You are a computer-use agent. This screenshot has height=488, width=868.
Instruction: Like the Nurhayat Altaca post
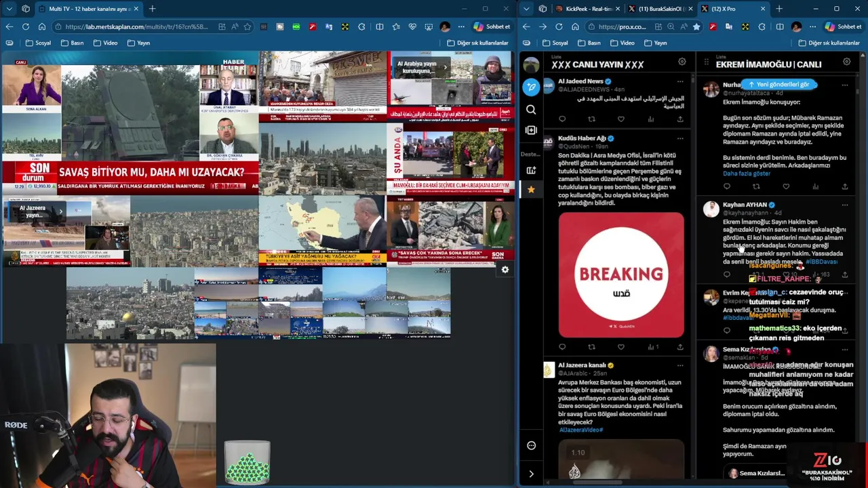[786, 186]
